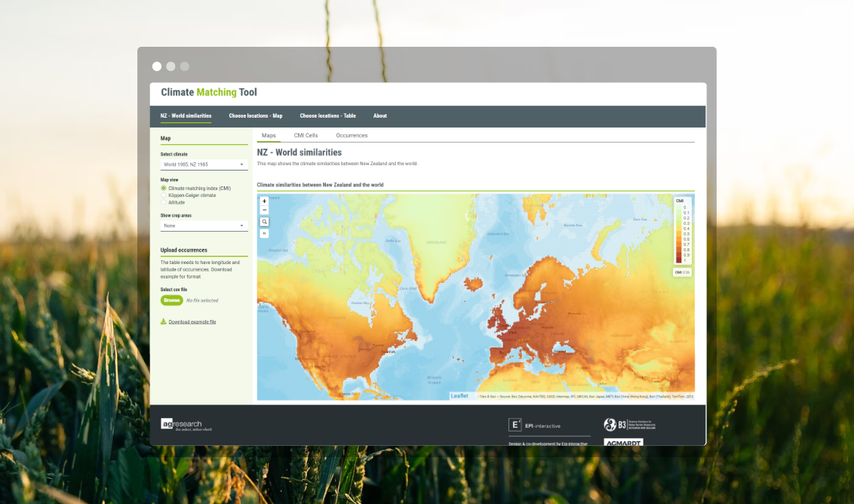854x504 pixels.
Task: Switch to the Maps tab
Action: (x=269, y=135)
